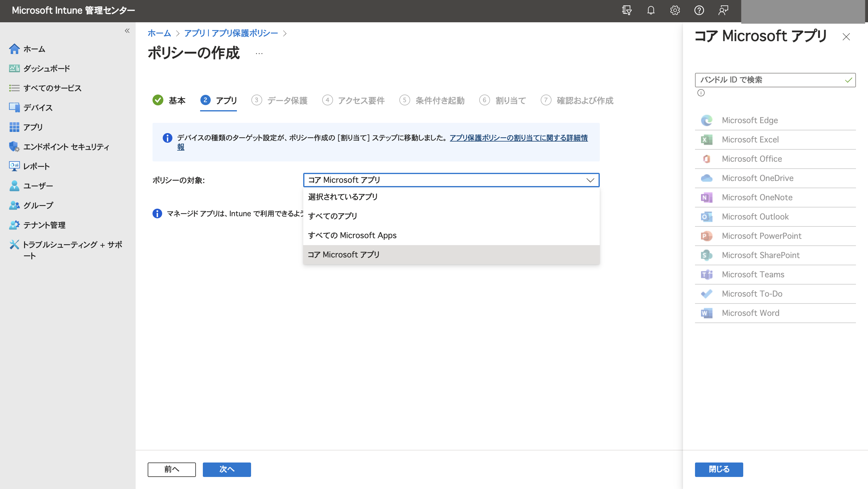Select Microsoft PowerPoint in the app list
868x489 pixels.
[775, 236]
